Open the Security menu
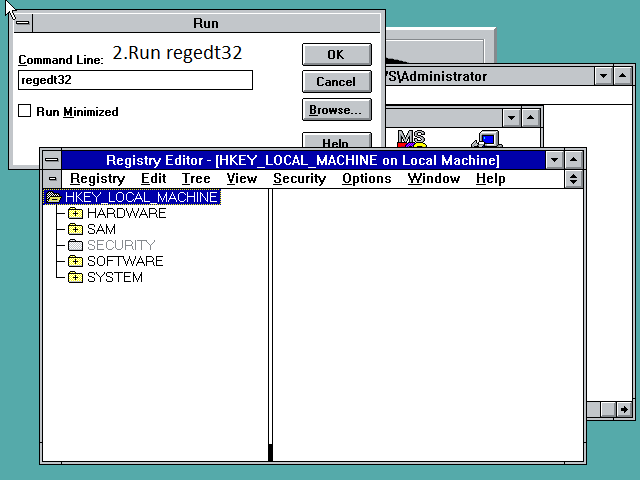 tap(300, 179)
